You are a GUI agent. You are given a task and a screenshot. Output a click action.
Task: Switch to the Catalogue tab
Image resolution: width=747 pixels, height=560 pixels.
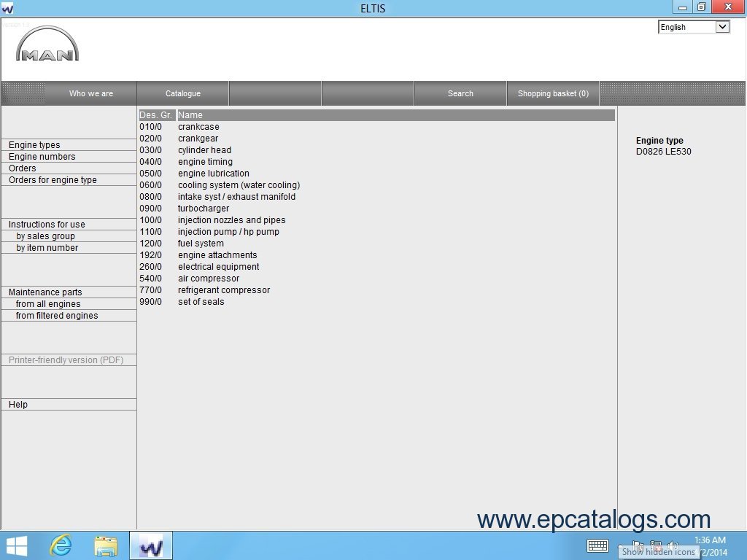coord(182,93)
